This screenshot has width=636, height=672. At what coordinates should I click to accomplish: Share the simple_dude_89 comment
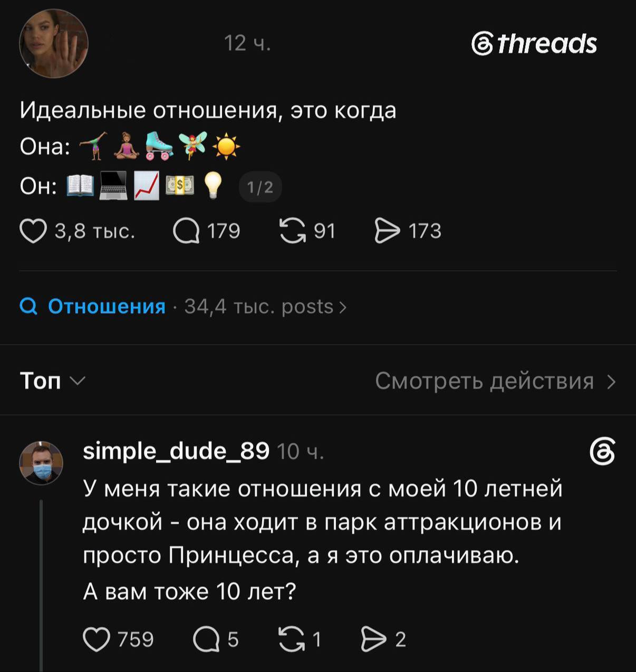[373, 639]
